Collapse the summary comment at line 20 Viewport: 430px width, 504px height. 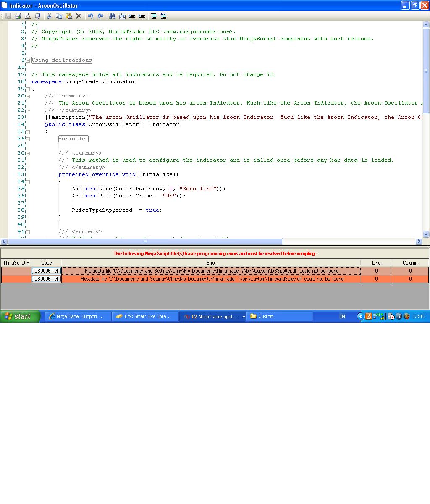pos(28,96)
